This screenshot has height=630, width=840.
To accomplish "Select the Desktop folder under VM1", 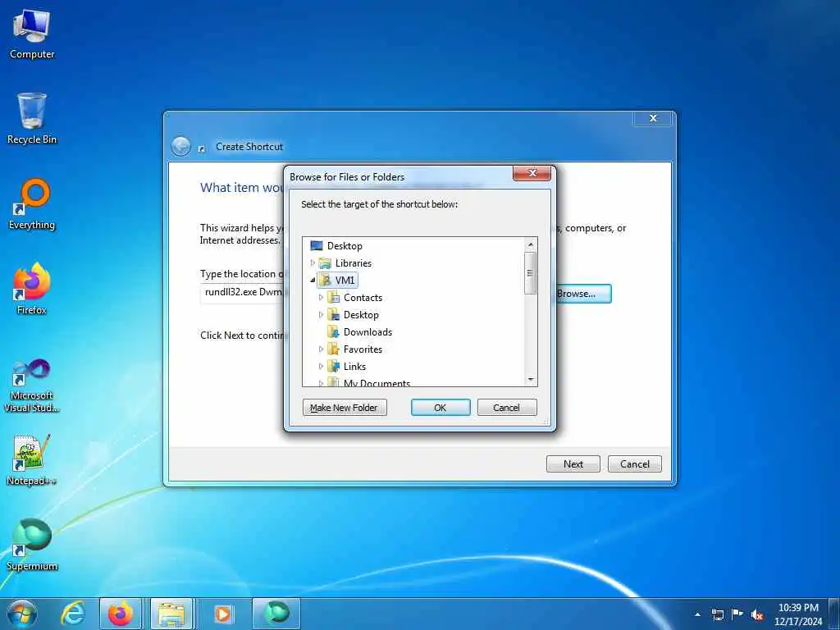I will pyautogui.click(x=353, y=314).
